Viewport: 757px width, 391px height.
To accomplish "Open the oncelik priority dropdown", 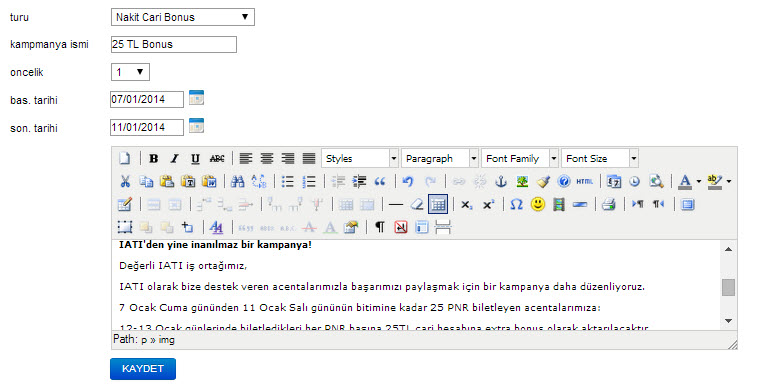I will (x=130, y=72).
